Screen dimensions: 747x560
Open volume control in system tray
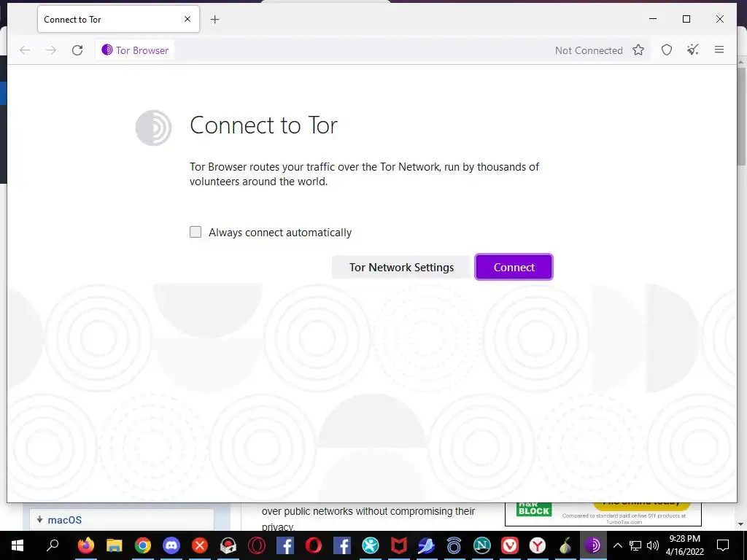tap(653, 545)
